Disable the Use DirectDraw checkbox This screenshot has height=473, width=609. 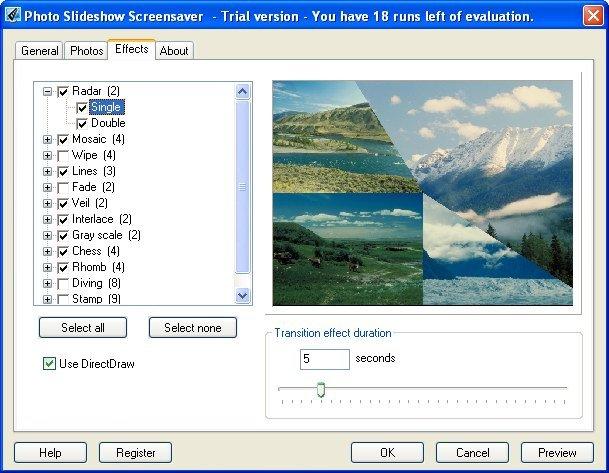[49, 363]
